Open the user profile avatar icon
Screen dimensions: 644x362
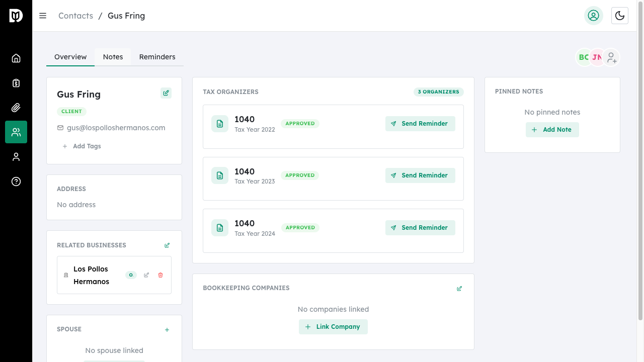(594, 16)
